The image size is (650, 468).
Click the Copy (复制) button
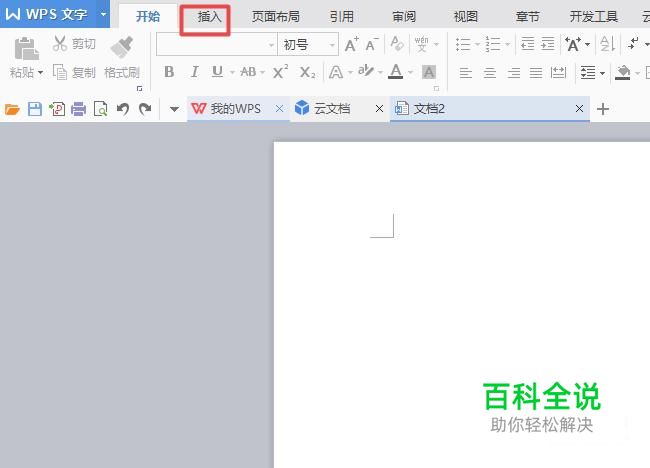74,73
